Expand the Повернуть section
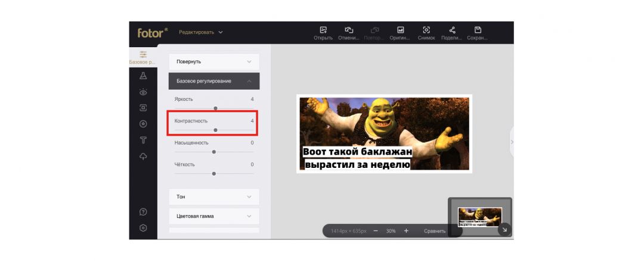The width and height of the screenshot is (644, 261). point(214,62)
